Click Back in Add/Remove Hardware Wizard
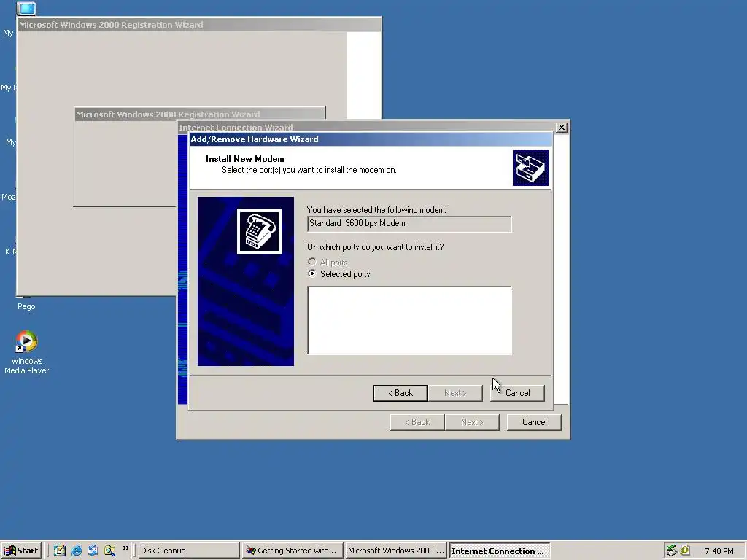747x560 pixels. coord(400,393)
